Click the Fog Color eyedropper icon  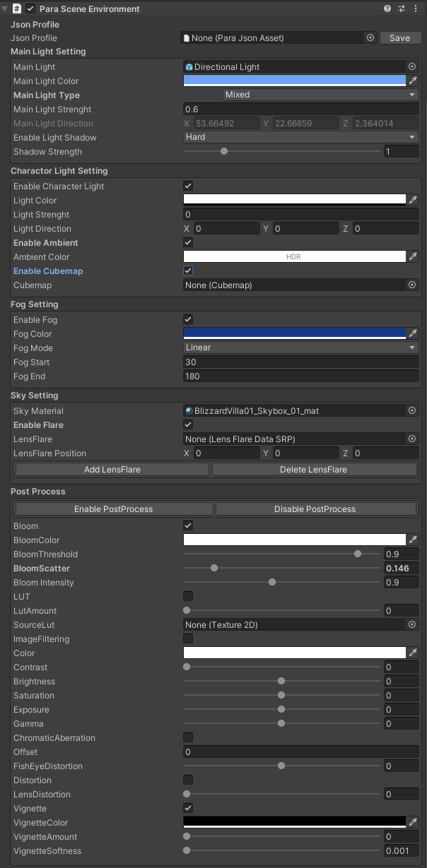pos(412,333)
